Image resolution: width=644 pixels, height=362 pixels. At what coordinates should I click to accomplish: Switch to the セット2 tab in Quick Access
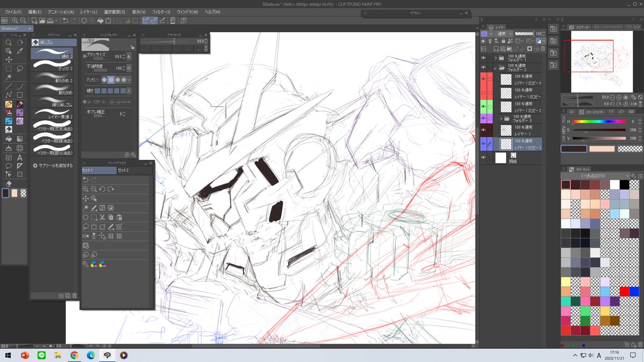click(x=123, y=170)
